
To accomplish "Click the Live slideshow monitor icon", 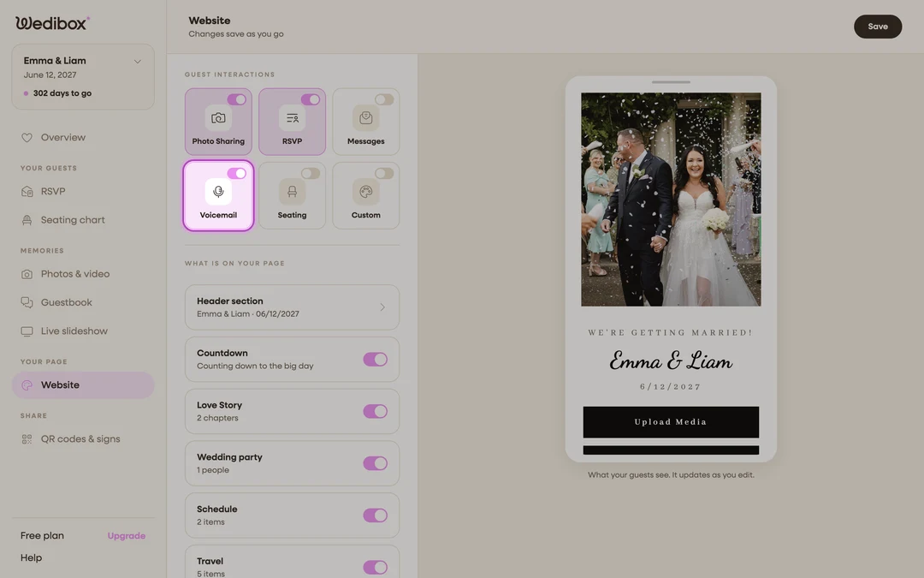I will point(27,331).
